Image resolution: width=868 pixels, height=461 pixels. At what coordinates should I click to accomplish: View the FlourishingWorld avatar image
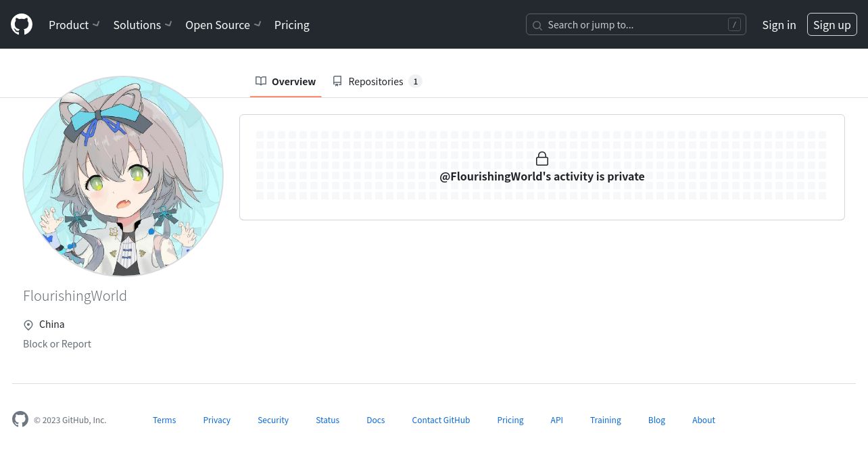(123, 176)
